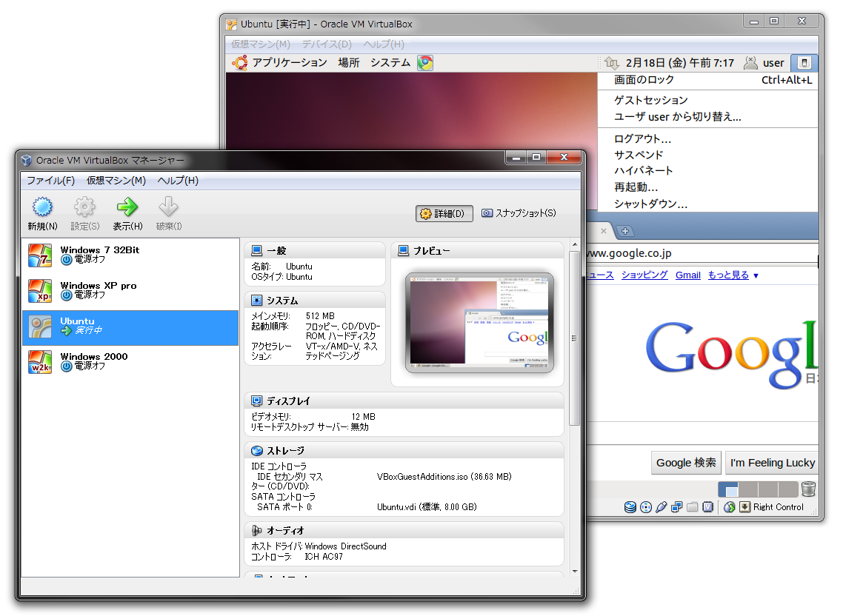Select the Windows 7 32Bit machine
The height and width of the screenshot is (616, 843).
click(130, 255)
